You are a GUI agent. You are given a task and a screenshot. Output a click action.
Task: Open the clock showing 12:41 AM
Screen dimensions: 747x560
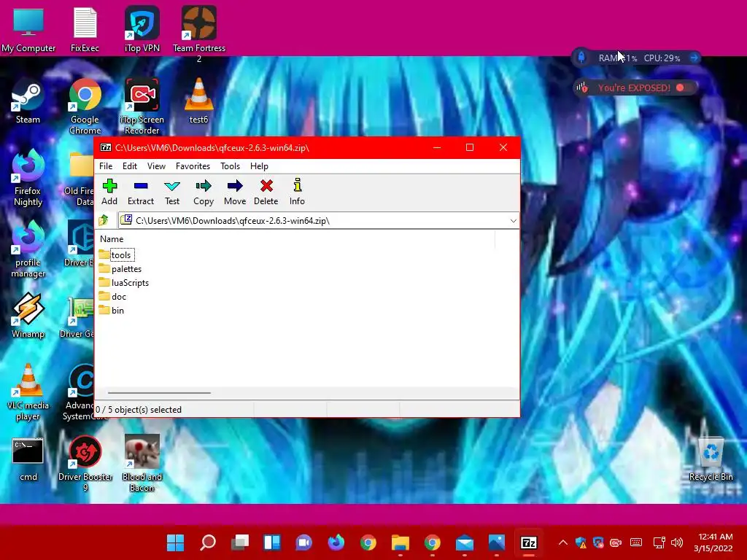point(713,542)
